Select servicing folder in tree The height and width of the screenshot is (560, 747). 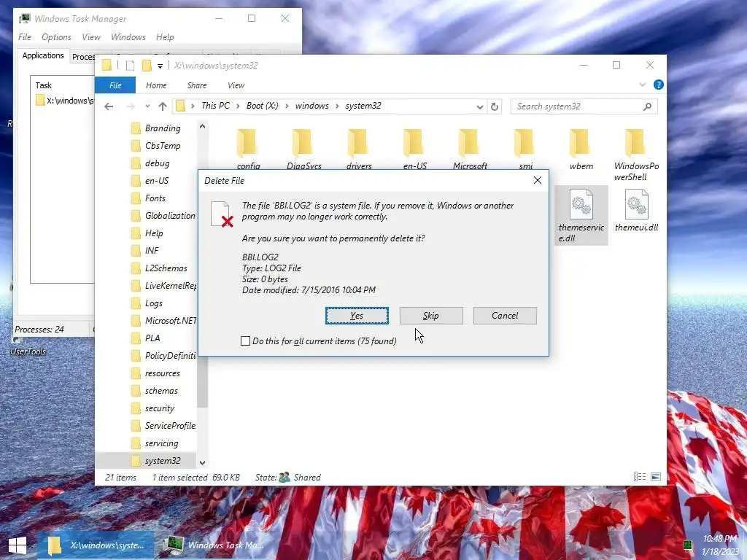(163, 443)
